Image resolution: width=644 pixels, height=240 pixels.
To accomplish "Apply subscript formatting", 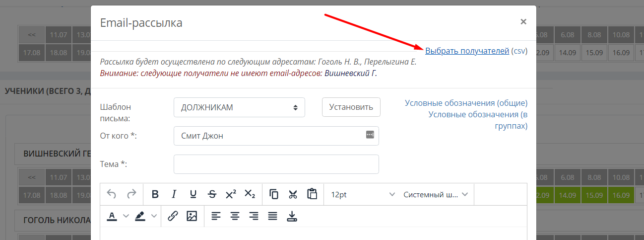I will coord(250,194).
